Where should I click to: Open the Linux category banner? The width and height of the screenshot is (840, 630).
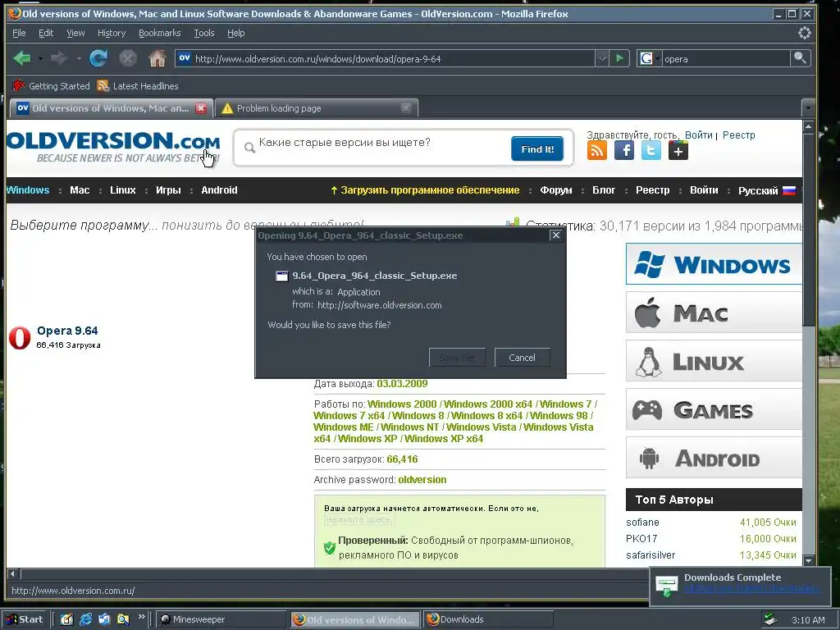714,361
